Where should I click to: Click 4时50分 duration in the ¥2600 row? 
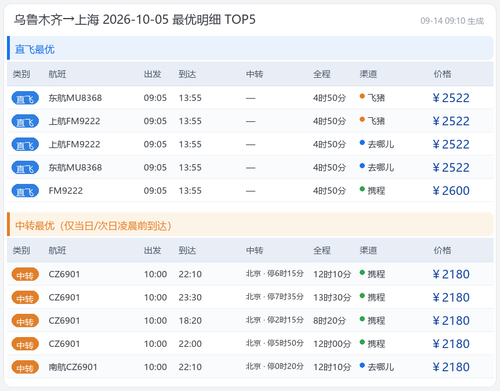[x=329, y=191]
